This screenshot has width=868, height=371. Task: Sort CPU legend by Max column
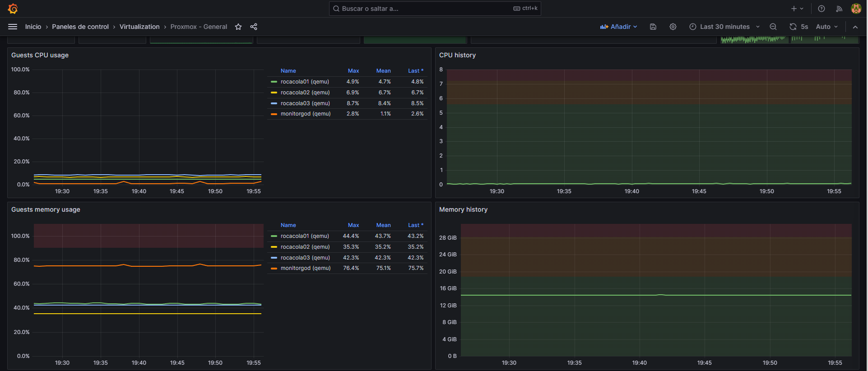pos(353,71)
